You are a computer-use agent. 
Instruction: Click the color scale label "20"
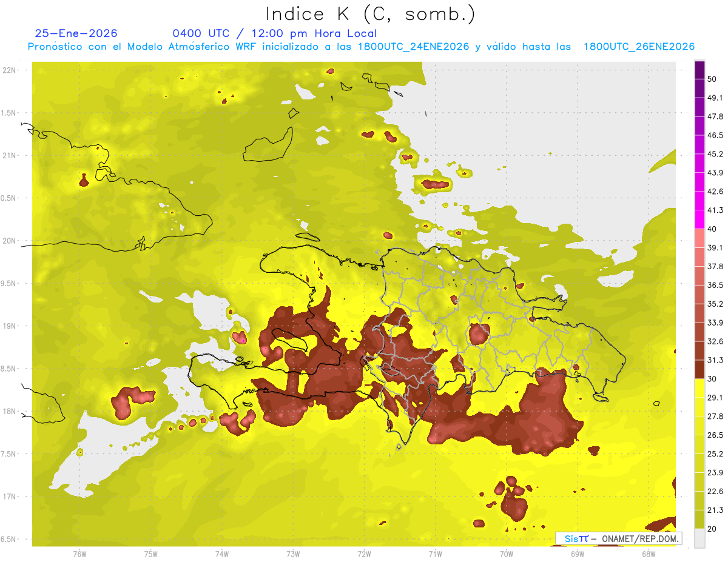click(x=712, y=529)
